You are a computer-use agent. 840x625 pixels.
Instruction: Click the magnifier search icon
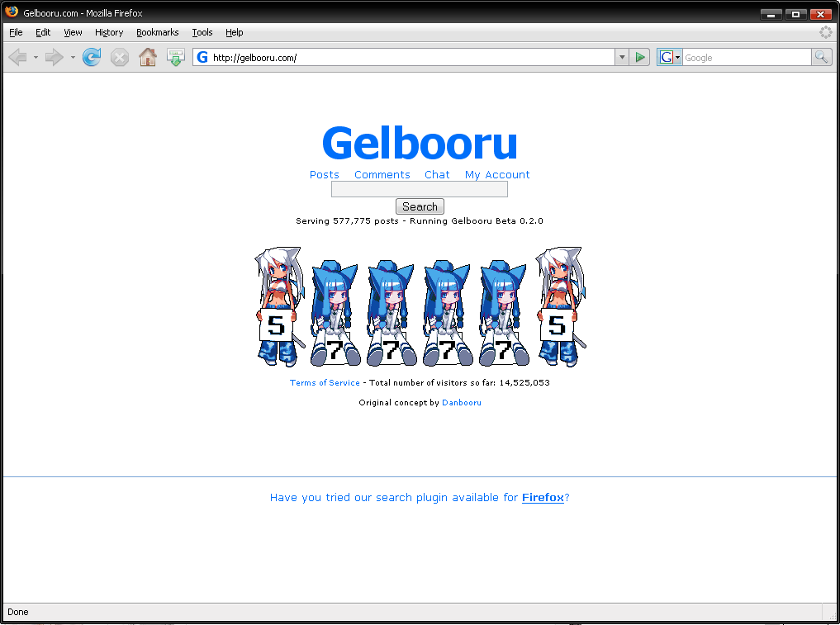[x=821, y=57]
